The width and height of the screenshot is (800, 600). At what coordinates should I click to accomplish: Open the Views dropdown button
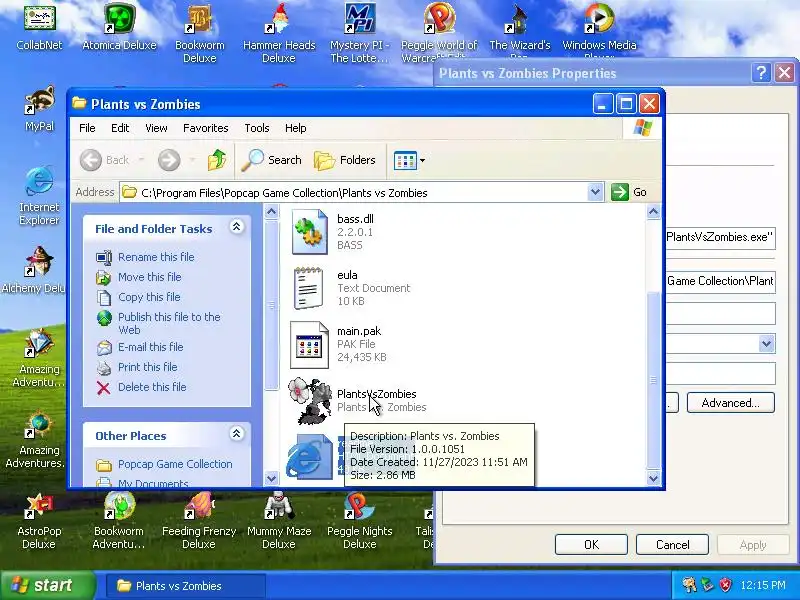[409, 160]
